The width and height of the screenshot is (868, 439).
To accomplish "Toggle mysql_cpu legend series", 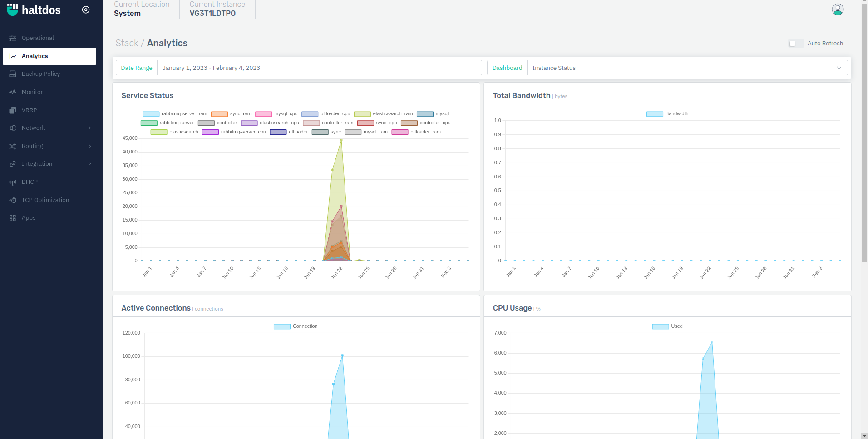I will coord(276,114).
